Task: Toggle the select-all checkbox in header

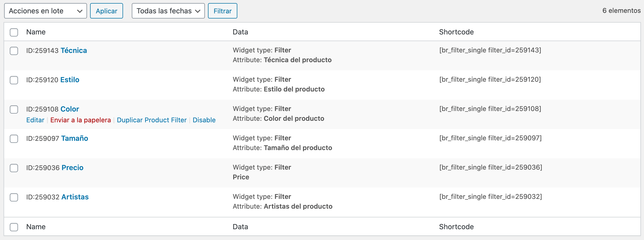Action: (14, 32)
